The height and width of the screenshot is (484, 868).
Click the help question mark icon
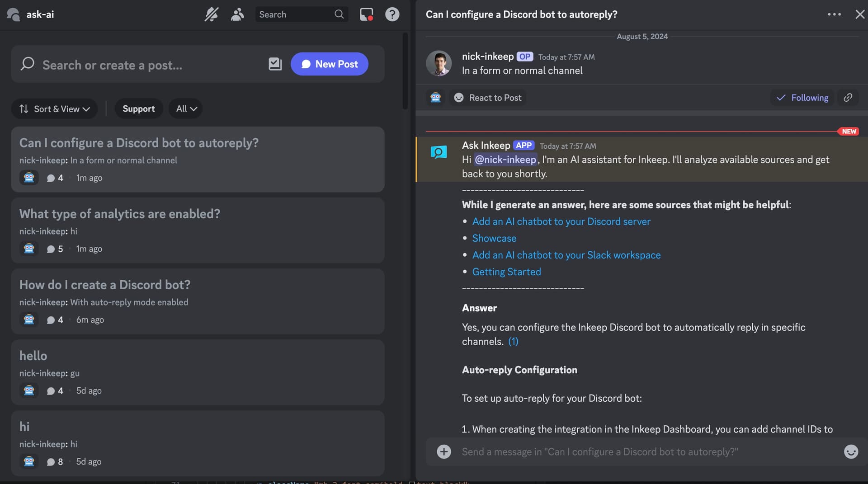click(x=392, y=14)
